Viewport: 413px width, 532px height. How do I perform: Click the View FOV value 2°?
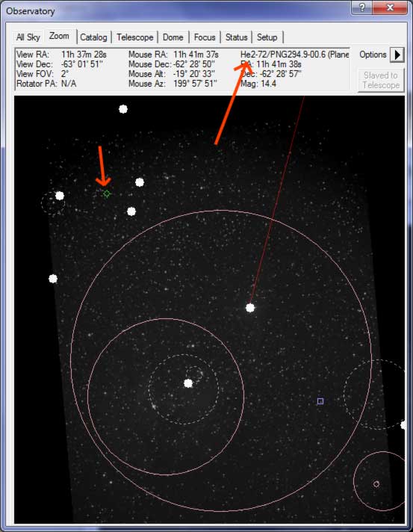point(65,74)
